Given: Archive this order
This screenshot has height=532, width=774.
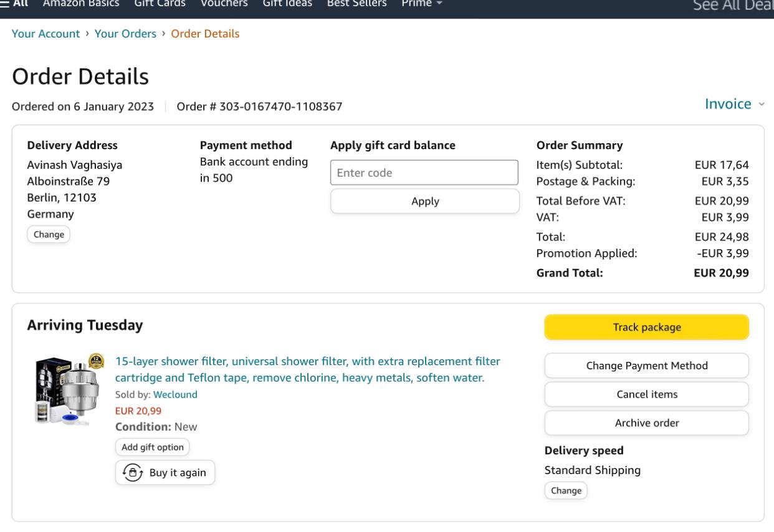Looking at the screenshot, I should tap(647, 423).
